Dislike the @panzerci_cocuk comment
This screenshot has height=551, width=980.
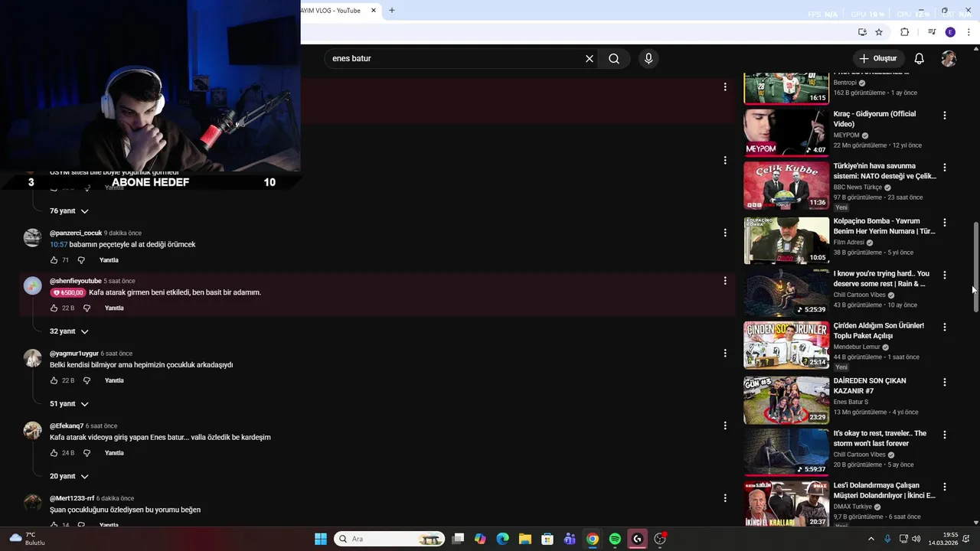[x=81, y=260]
